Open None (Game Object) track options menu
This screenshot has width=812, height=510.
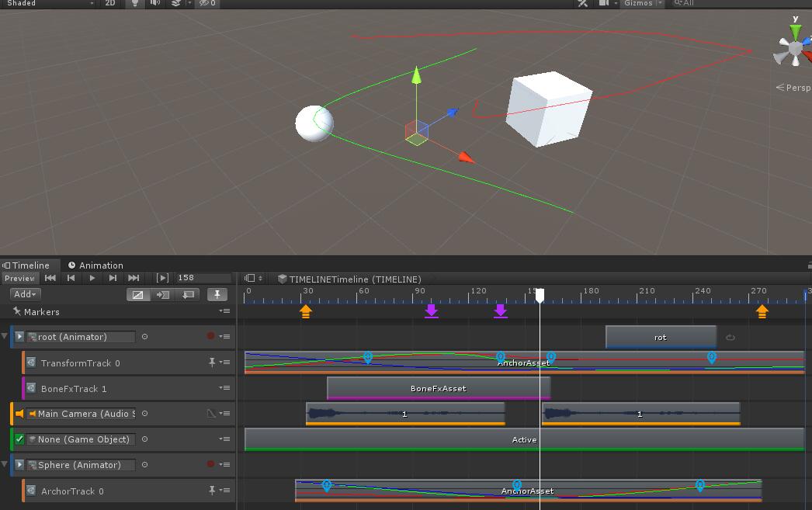(x=224, y=439)
